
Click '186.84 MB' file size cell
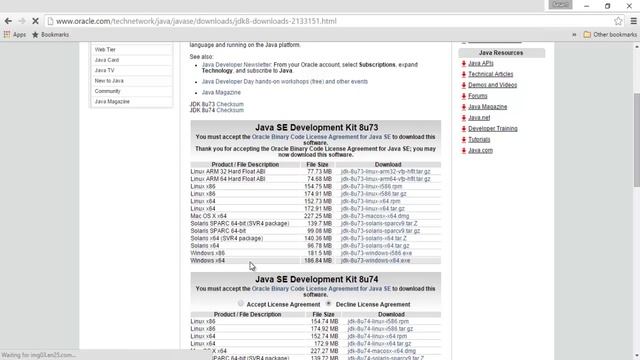pos(318,260)
